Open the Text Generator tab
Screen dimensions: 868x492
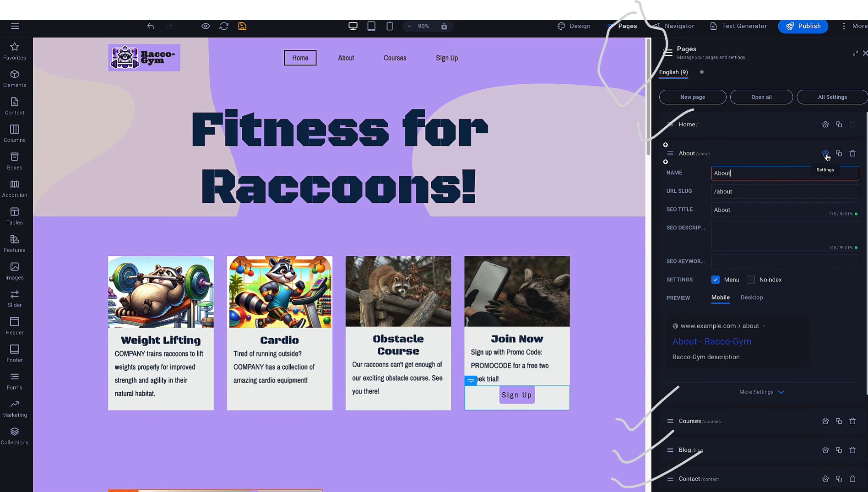pos(738,26)
